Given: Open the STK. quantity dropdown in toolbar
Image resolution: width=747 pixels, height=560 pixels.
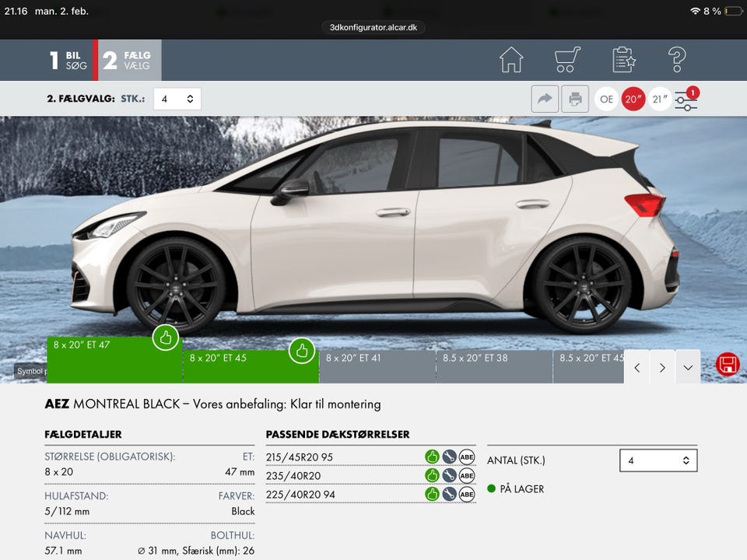Looking at the screenshot, I should pos(177,99).
